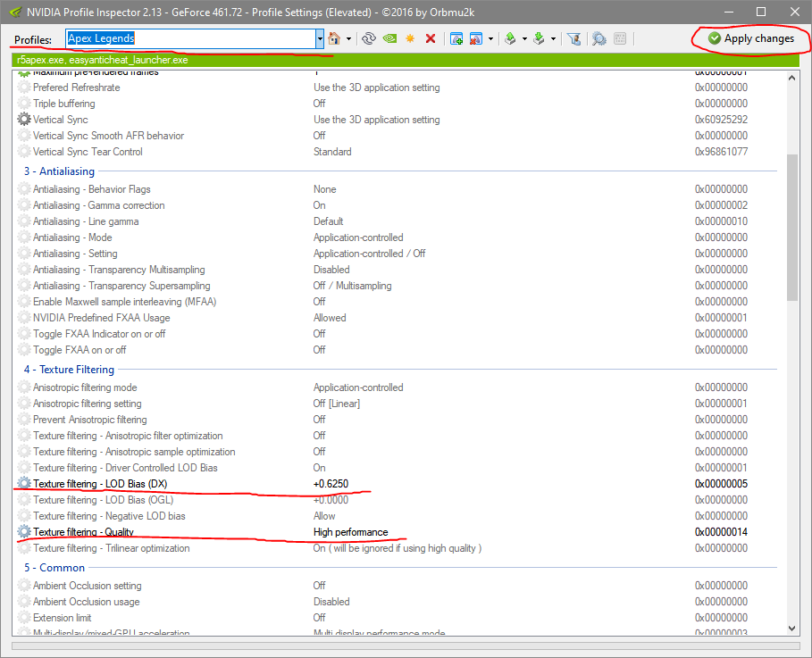Click the filter user-modified profiles funnel icon

pyautogui.click(x=573, y=38)
